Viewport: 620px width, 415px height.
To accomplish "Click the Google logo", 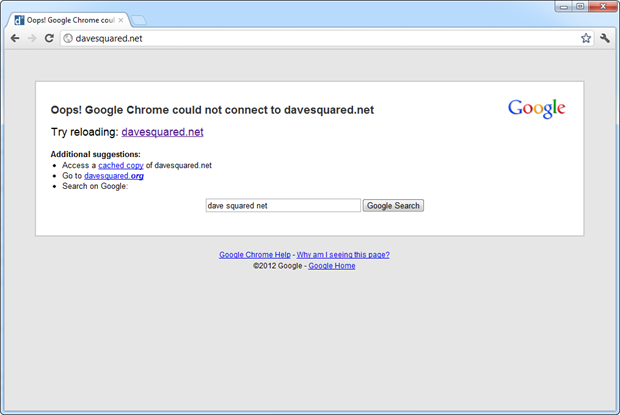I will point(537,108).
